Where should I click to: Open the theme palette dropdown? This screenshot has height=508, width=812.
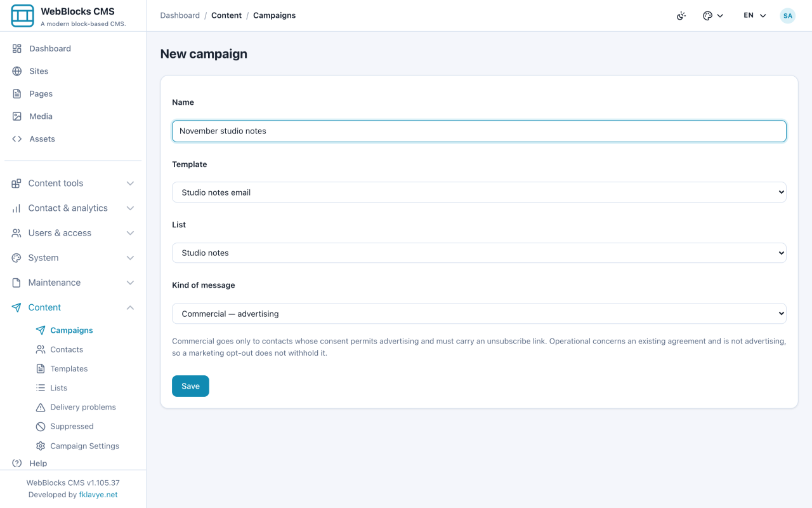713,16
